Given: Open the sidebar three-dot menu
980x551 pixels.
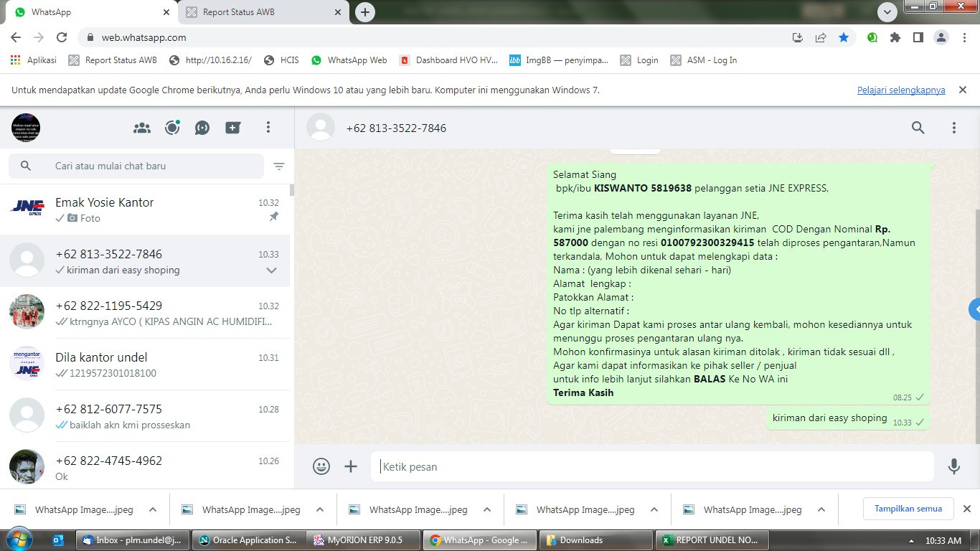Looking at the screenshot, I should pyautogui.click(x=268, y=128).
